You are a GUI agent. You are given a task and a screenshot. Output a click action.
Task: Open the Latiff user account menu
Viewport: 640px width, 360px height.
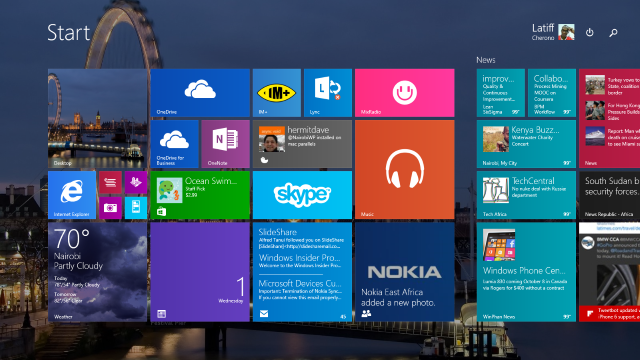coord(553,32)
